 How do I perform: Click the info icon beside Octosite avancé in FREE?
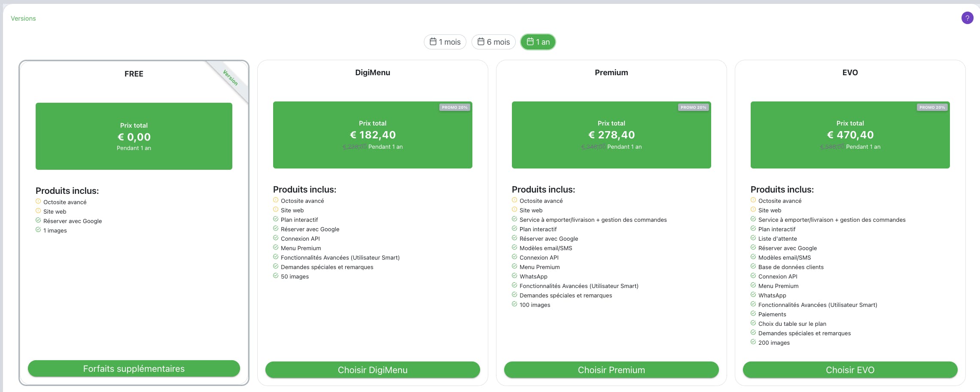[x=38, y=202]
